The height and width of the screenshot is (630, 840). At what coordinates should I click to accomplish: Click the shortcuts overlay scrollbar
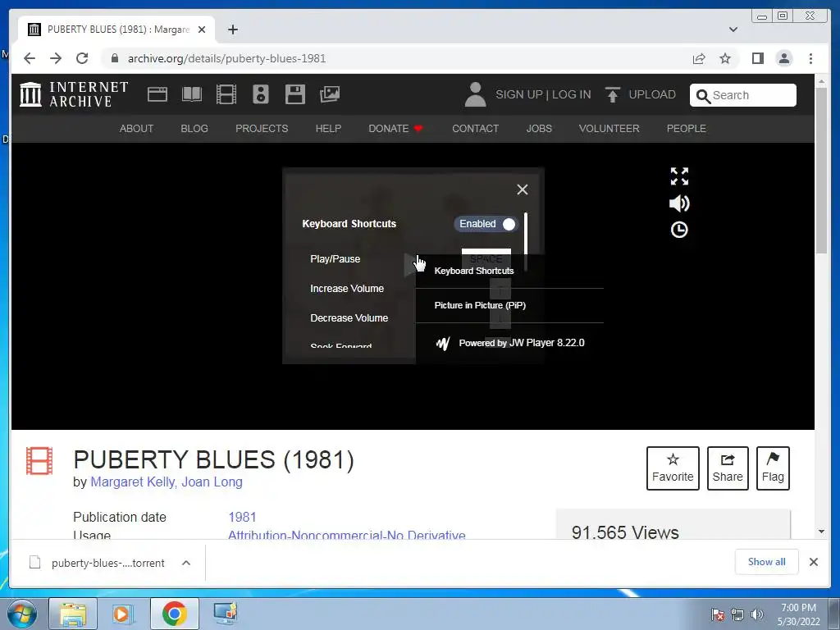[526, 241]
